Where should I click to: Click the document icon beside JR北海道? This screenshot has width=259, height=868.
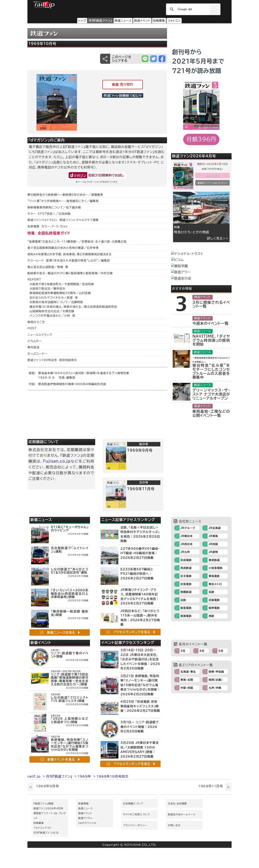(205, 528)
